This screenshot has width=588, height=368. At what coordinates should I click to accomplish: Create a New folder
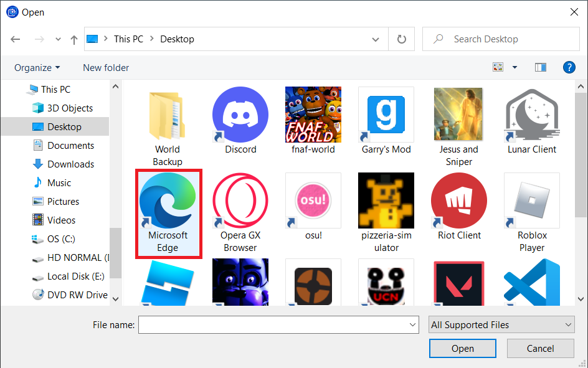tap(106, 68)
